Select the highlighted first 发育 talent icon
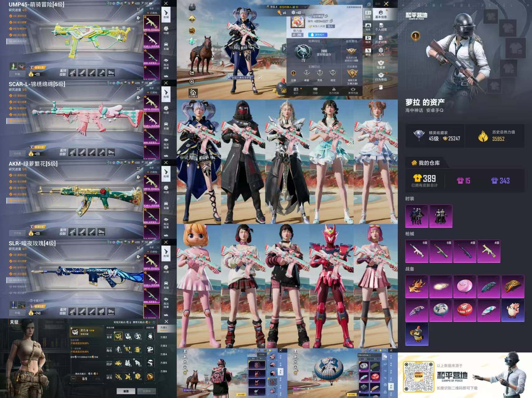 118,336
